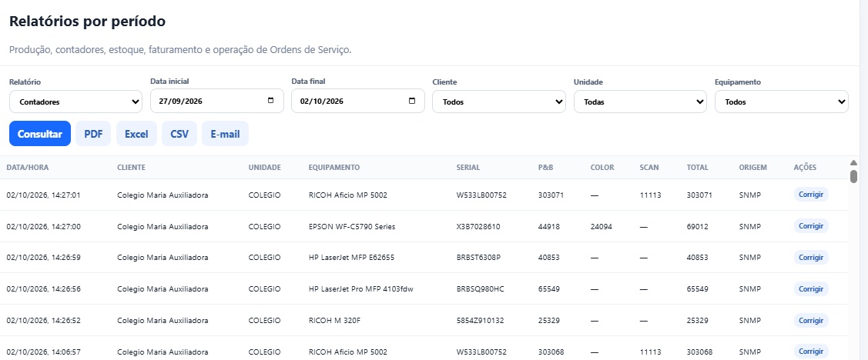Click scrollbar up arrow of the table

[x=853, y=162]
